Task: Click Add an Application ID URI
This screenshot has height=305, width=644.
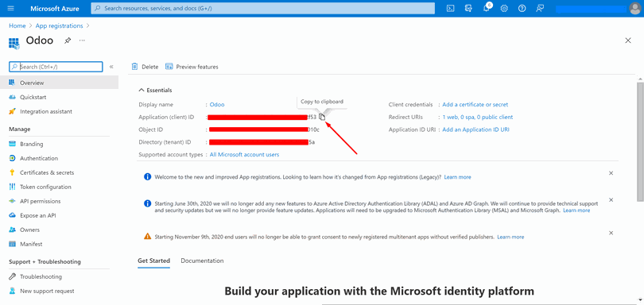Action: tap(475, 129)
